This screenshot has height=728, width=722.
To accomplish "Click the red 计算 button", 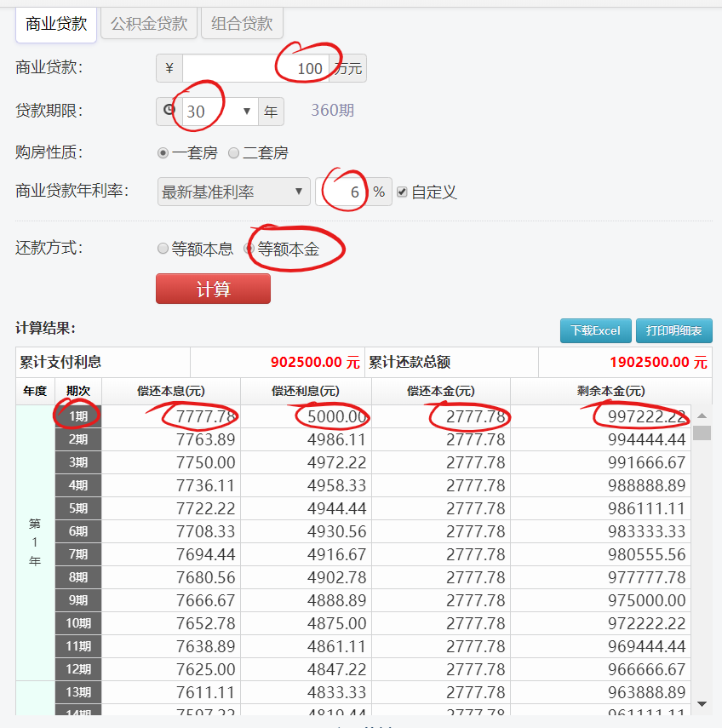I will 213,289.
